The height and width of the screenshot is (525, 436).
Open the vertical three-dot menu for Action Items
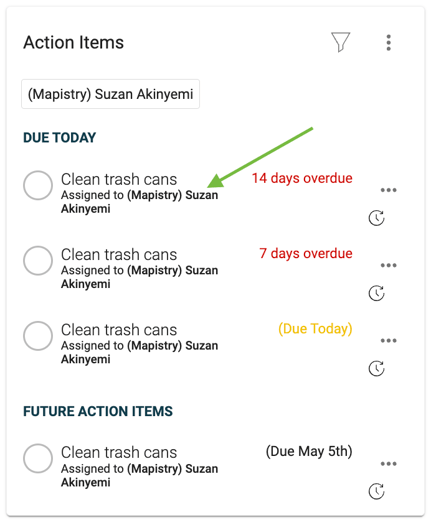click(x=388, y=43)
